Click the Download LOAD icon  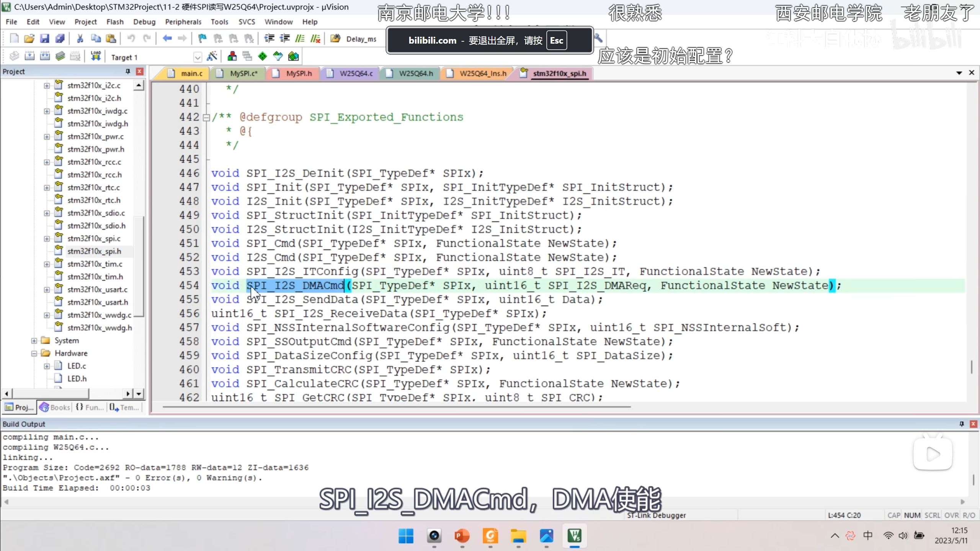click(x=96, y=57)
